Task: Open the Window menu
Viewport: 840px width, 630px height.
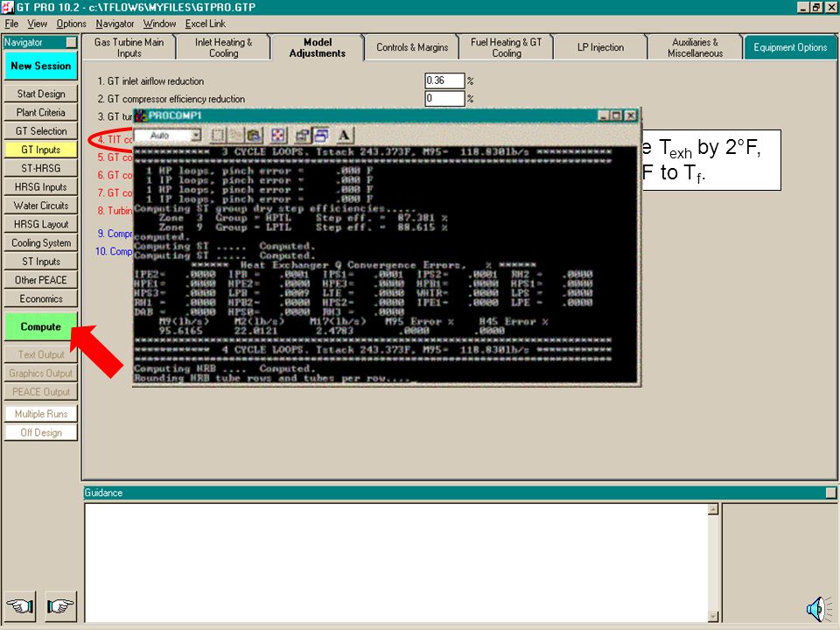Action: tap(159, 24)
